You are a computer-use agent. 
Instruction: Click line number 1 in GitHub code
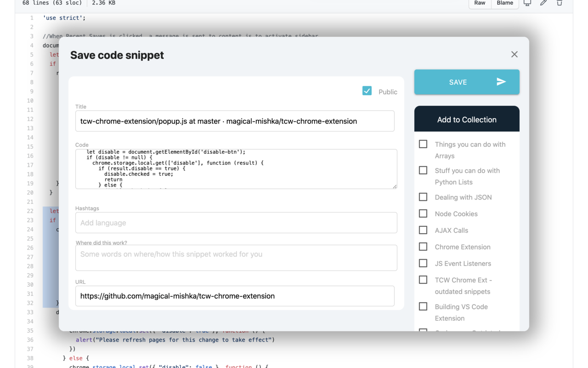point(32,18)
